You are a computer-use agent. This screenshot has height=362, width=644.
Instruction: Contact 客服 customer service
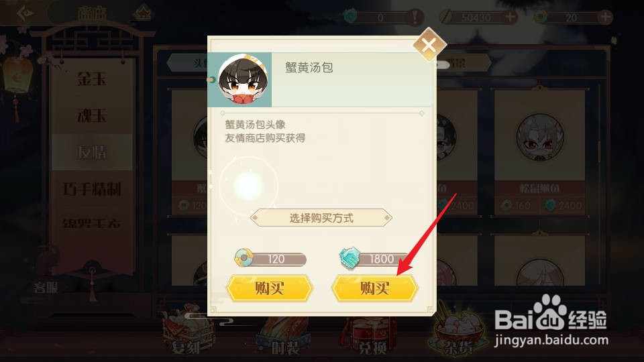pyautogui.click(x=46, y=288)
